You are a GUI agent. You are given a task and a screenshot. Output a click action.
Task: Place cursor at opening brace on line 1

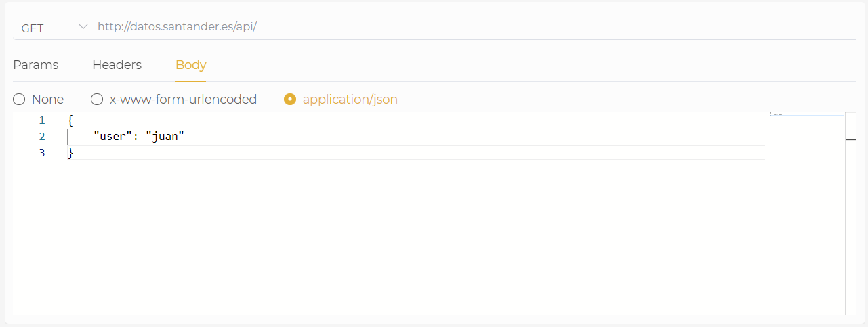[x=70, y=121]
